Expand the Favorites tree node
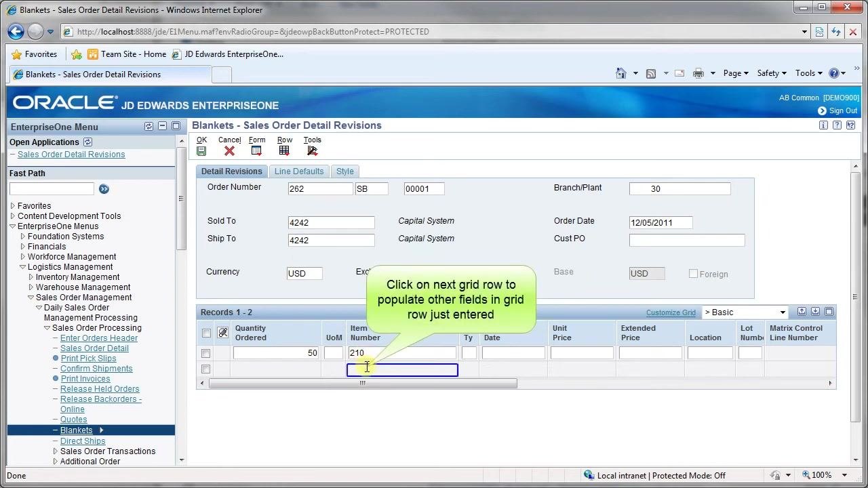The image size is (868, 488). [x=13, y=206]
